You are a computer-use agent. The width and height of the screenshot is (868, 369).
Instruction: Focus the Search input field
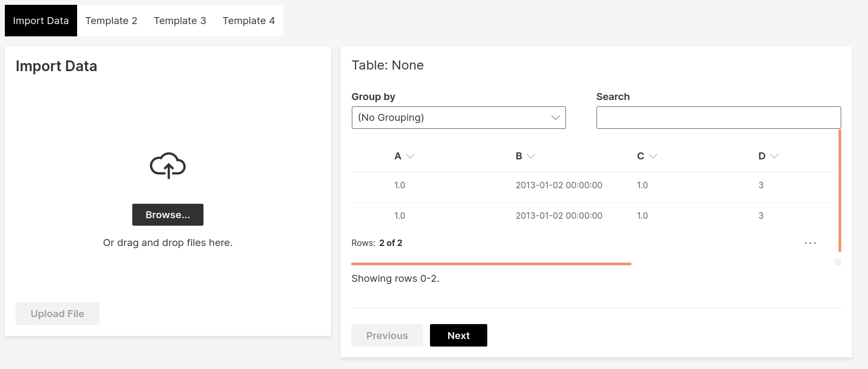tap(719, 118)
